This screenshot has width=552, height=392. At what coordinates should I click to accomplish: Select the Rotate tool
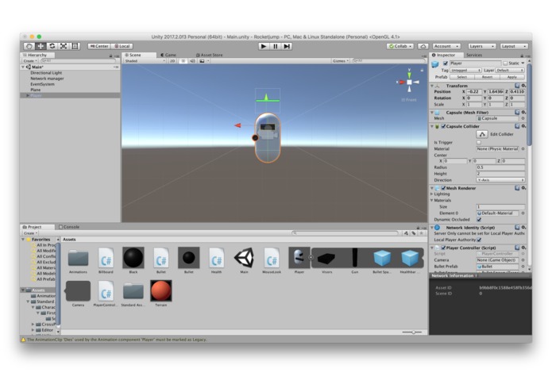(x=52, y=46)
